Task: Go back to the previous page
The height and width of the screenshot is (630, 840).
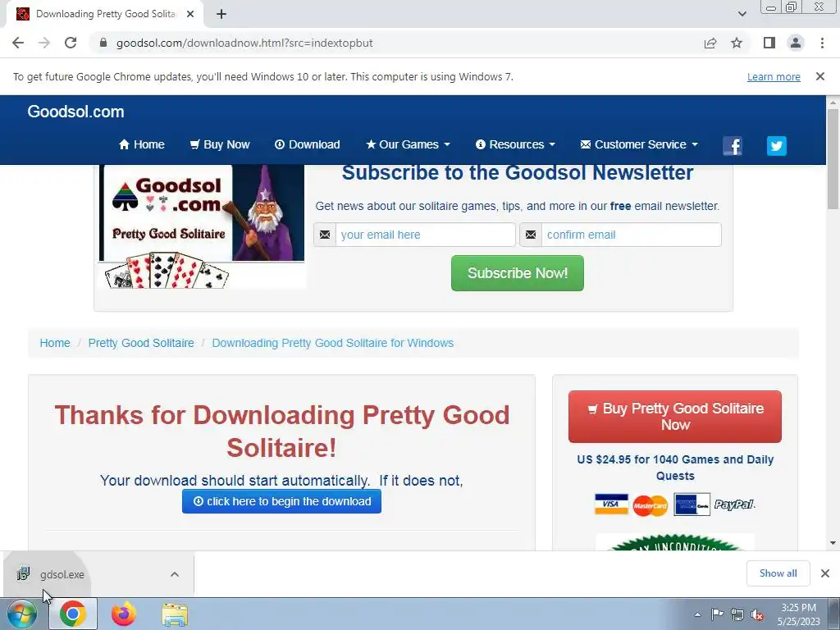Action: [x=18, y=43]
